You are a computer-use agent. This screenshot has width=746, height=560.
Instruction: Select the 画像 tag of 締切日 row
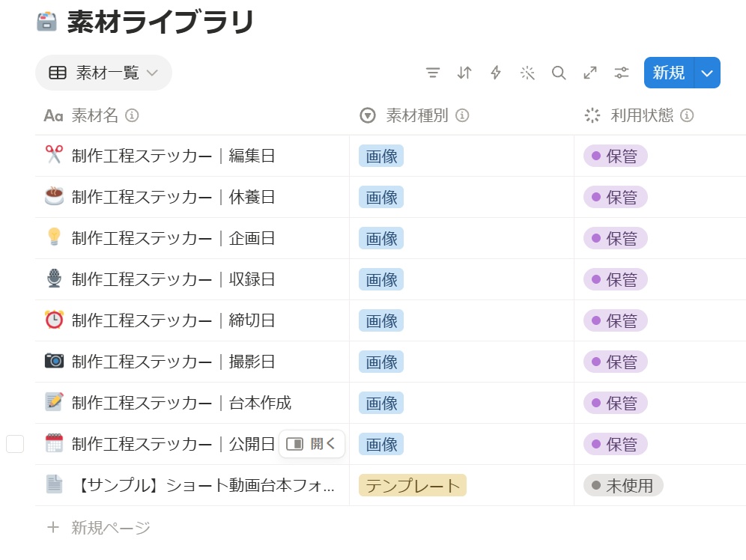coord(381,321)
